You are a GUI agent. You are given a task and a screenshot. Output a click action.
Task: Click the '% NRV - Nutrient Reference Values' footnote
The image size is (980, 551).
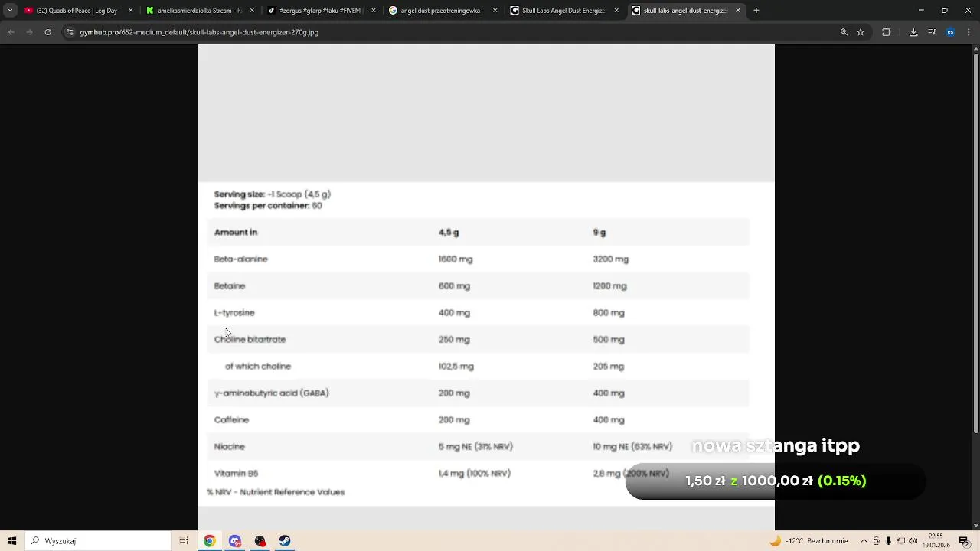click(x=276, y=492)
